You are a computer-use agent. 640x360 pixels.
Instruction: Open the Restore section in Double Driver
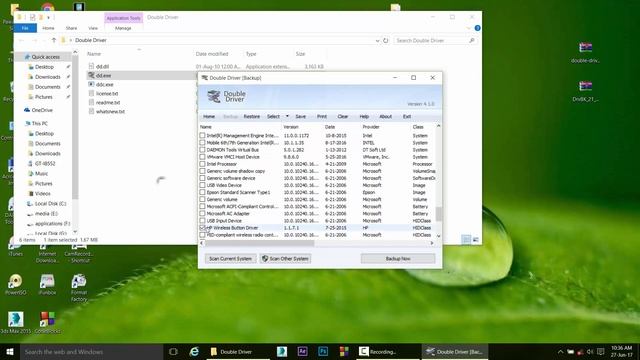[x=251, y=117]
